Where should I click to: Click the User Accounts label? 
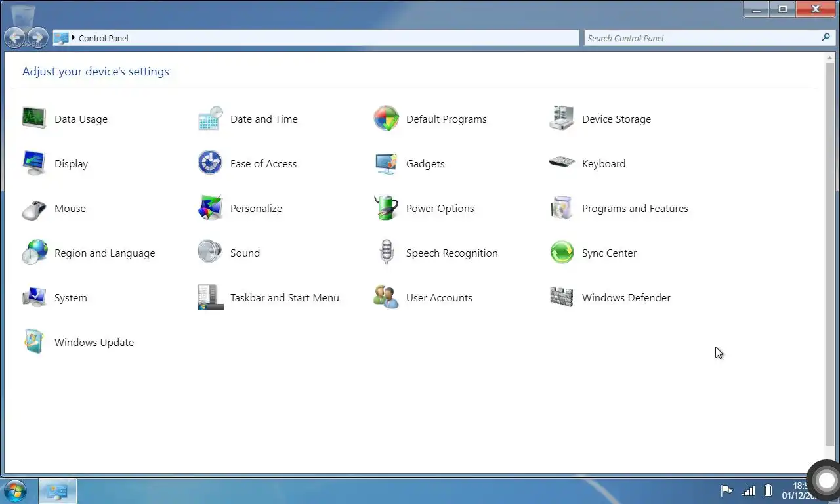click(x=439, y=297)
